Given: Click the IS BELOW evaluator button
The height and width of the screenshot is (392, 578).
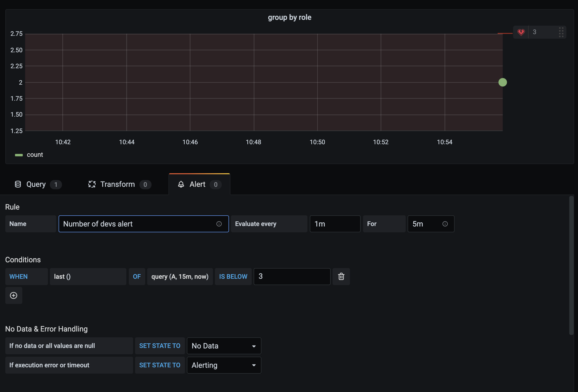Looking at the screenshot, I should click(x=233, y=276).
